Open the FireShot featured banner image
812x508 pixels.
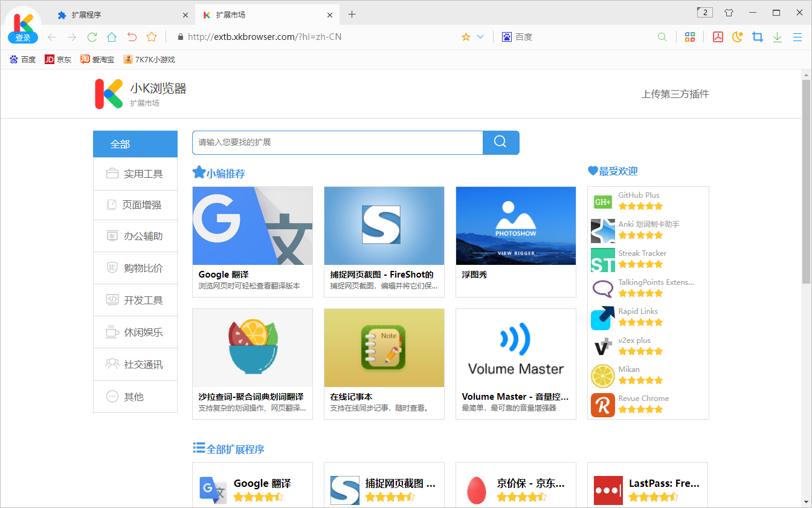point(384,226)
